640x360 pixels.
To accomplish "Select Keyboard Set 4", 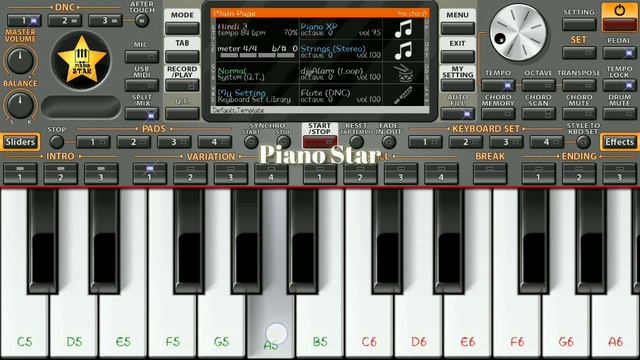I will pos(547,142).
